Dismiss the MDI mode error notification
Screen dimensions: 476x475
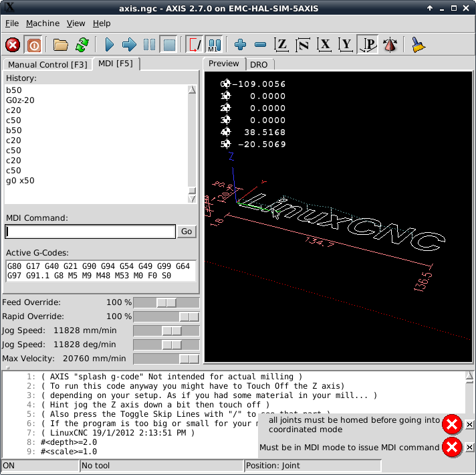click(x=469, y=447)
